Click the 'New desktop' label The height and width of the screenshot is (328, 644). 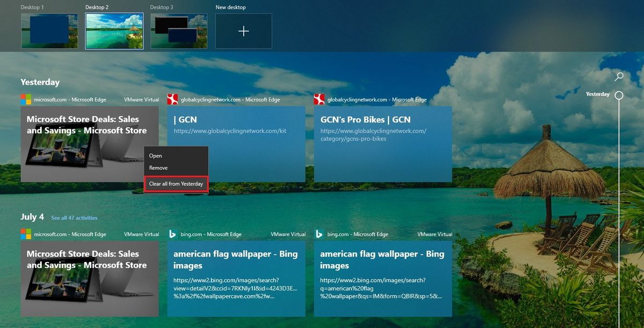(231, 8)
